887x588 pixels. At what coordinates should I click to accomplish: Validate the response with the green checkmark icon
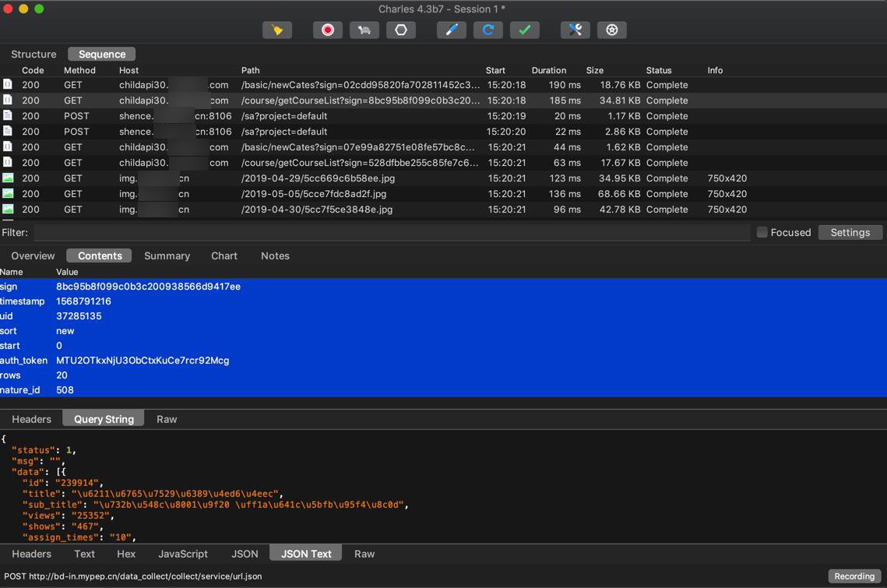524,30
